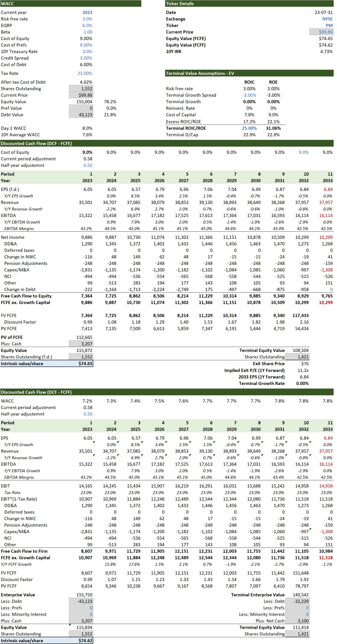Click the FCFE 2033 Change in Debt 0 cell
This screenshot has height=644, width=337.
pyautogui.click(x=331, y=289)
